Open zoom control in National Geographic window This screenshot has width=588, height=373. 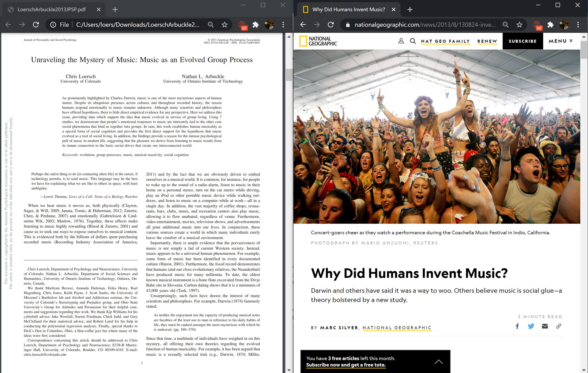pos(506,25)
